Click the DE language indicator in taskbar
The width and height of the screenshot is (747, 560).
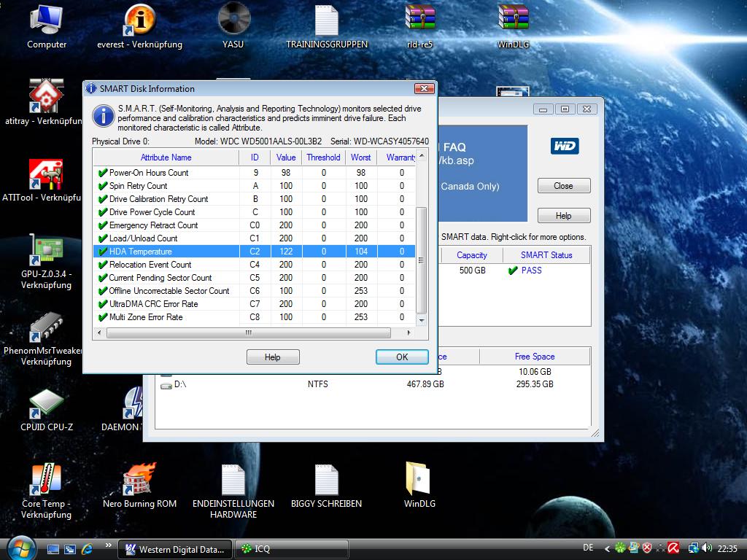589,548
